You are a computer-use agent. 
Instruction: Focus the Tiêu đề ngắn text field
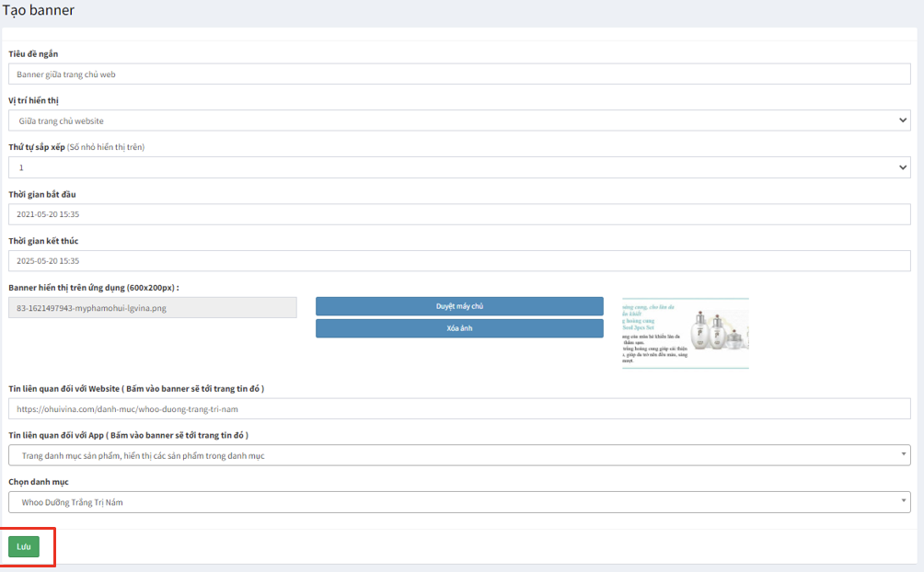tap(459, 74)
